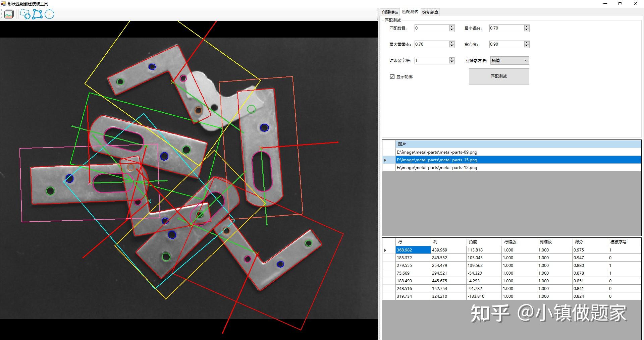Screen dimensions: 644x340
Task: Decrease 最小得分 with the down arrow
Action: pyautogui.click(x=527, y=30)
